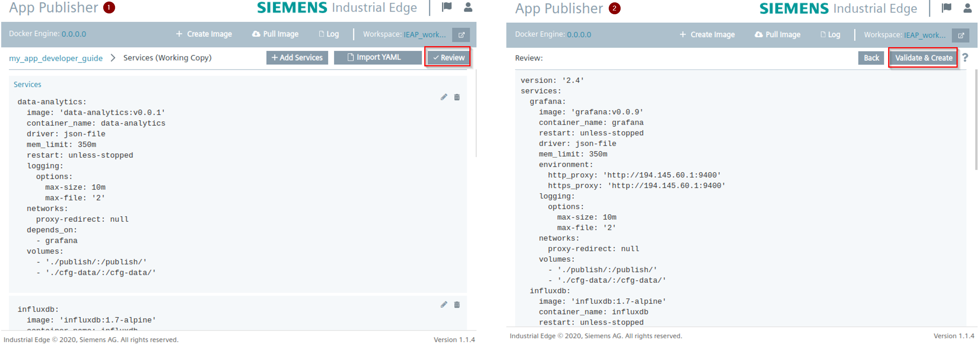
Task: Click the Add Services button
Action: 297,58
